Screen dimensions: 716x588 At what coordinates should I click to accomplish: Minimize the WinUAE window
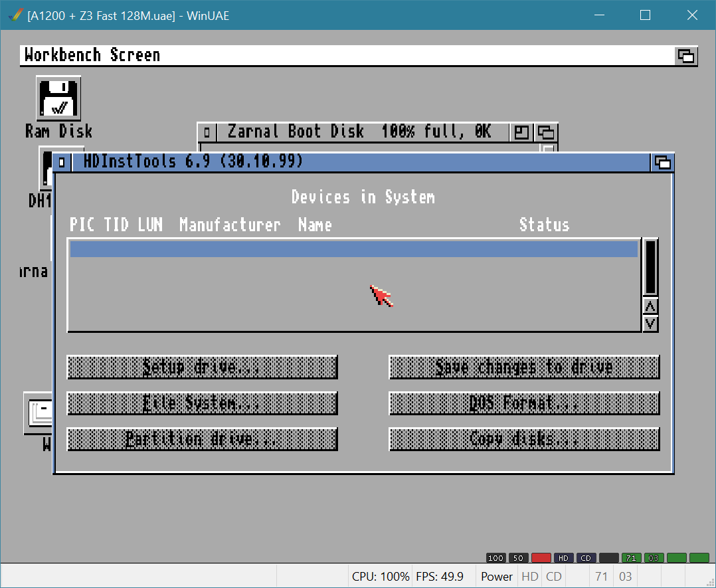point(600,15)
